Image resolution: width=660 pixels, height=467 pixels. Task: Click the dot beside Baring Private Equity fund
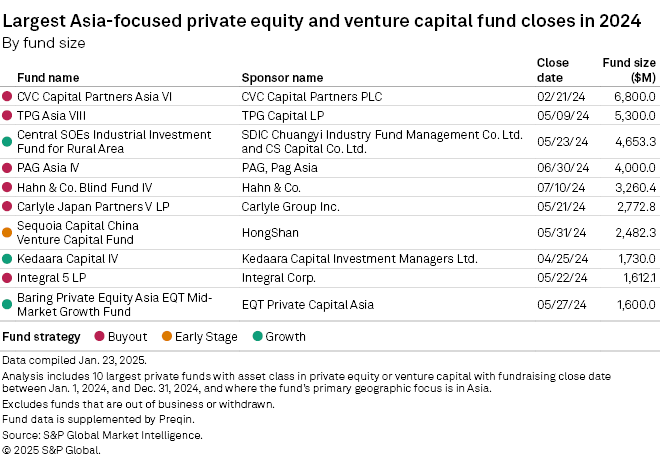coord(7,303)
